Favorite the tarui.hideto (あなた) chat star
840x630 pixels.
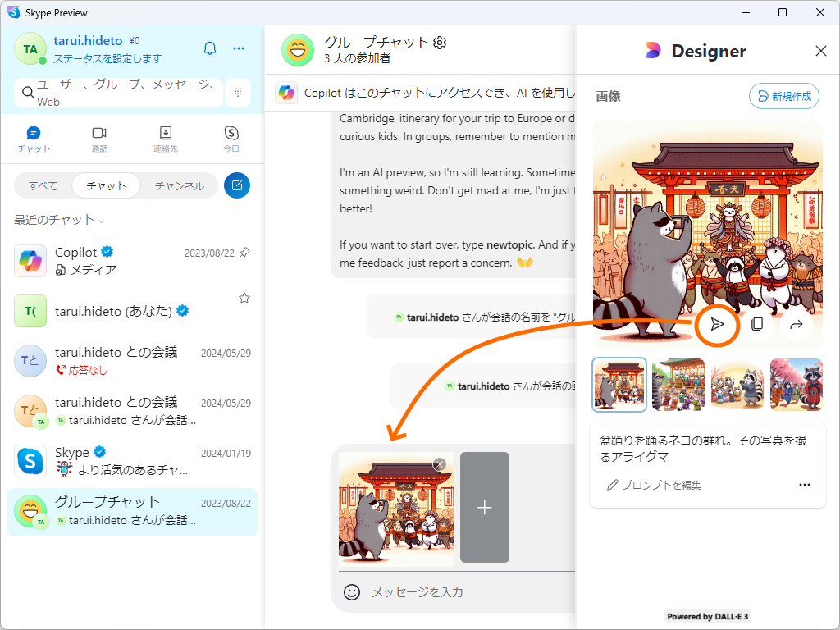point(244,298)
